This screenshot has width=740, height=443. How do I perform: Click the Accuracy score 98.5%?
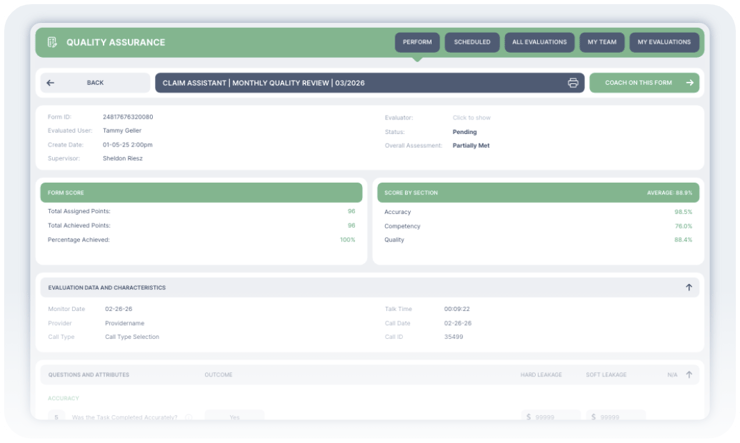coord(683,212)
